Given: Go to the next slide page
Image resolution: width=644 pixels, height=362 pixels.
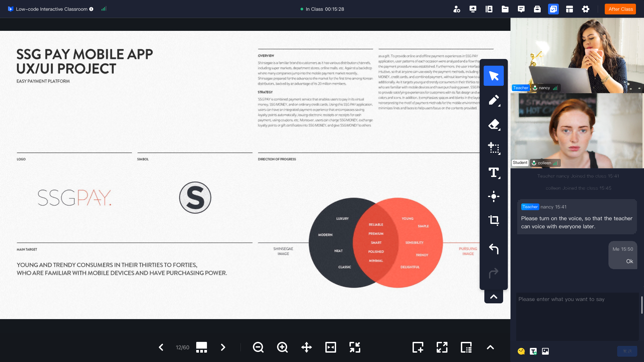Looking at the screenshot, I should point(223,347).
